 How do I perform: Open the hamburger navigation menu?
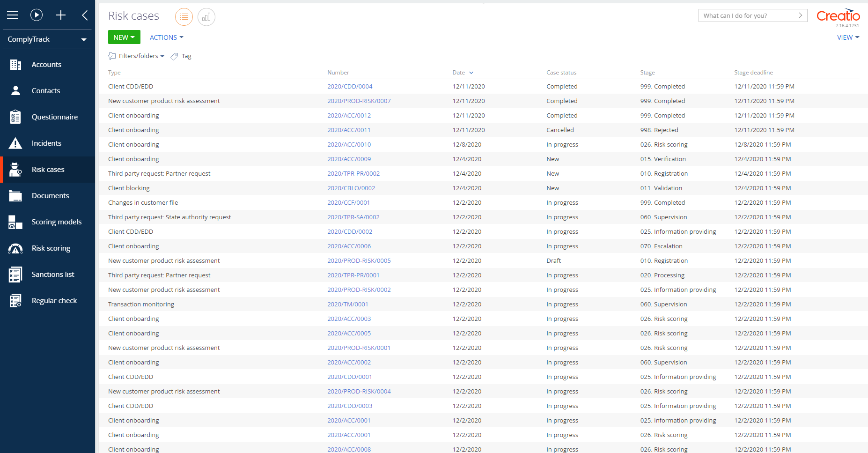[13, 15]
